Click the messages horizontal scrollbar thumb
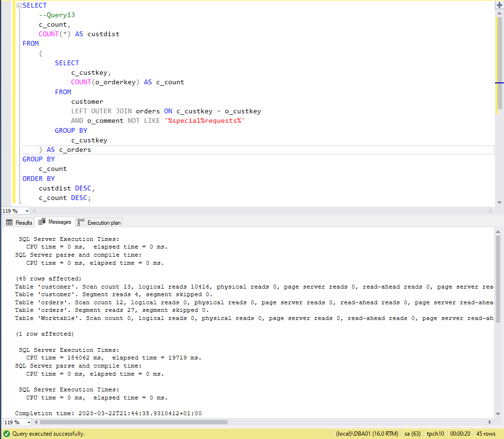The image size is (504, 439). pos(133,422)
